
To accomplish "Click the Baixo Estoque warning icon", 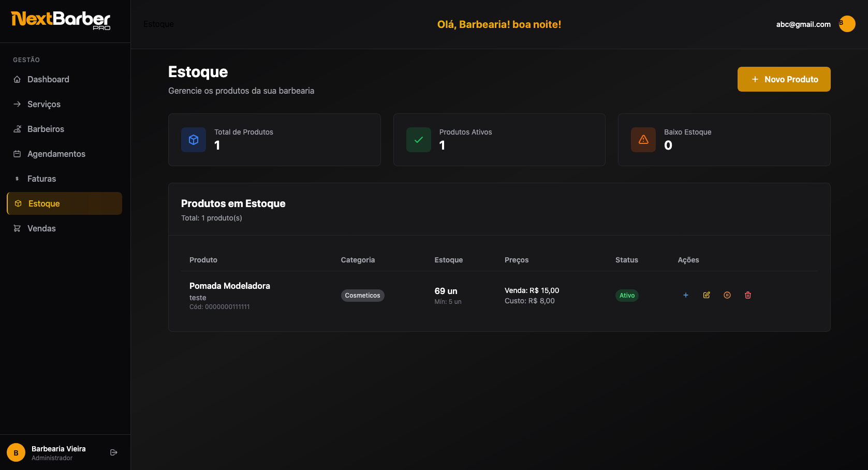I will [x=643, y=140].
